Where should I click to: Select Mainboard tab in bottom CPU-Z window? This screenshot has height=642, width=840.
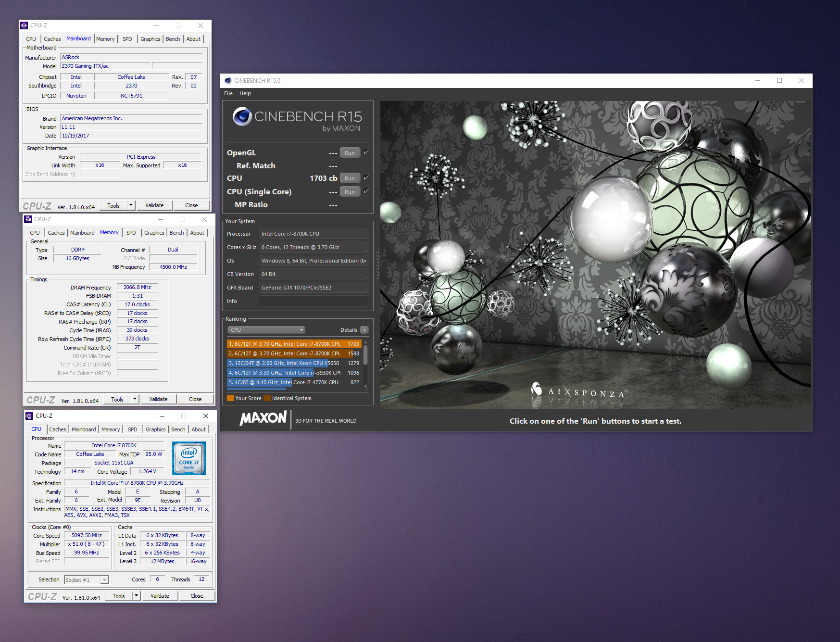coord(84,429)
